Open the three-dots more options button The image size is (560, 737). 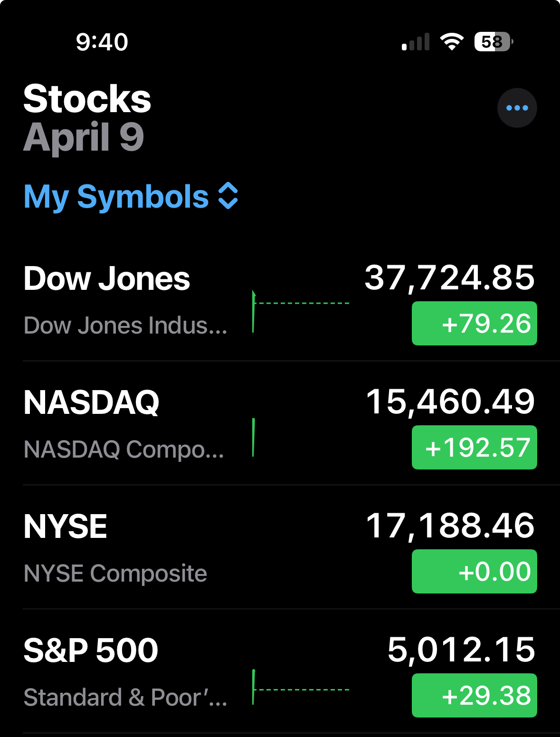(517, 108)
